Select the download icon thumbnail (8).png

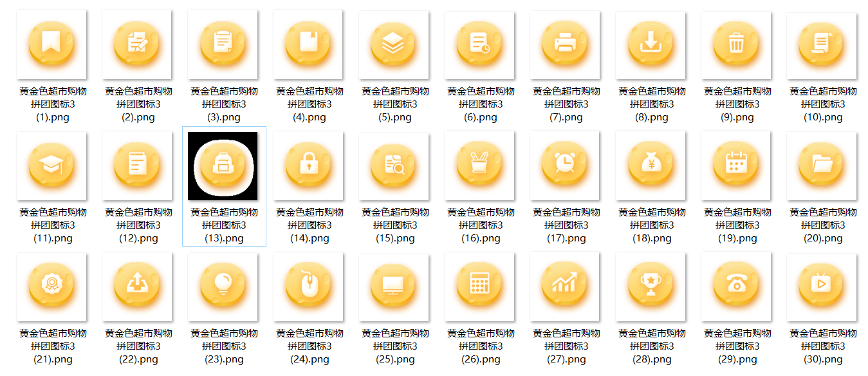[651, 44]
